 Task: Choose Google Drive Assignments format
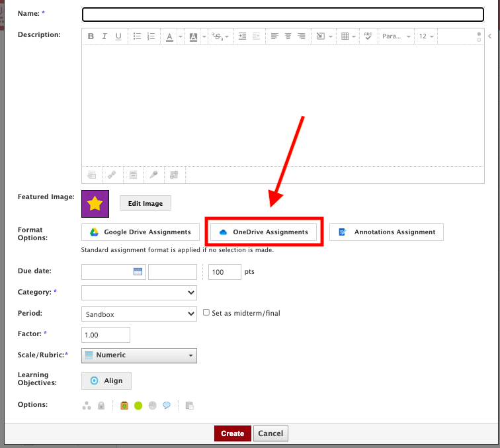tap(140, 232)
